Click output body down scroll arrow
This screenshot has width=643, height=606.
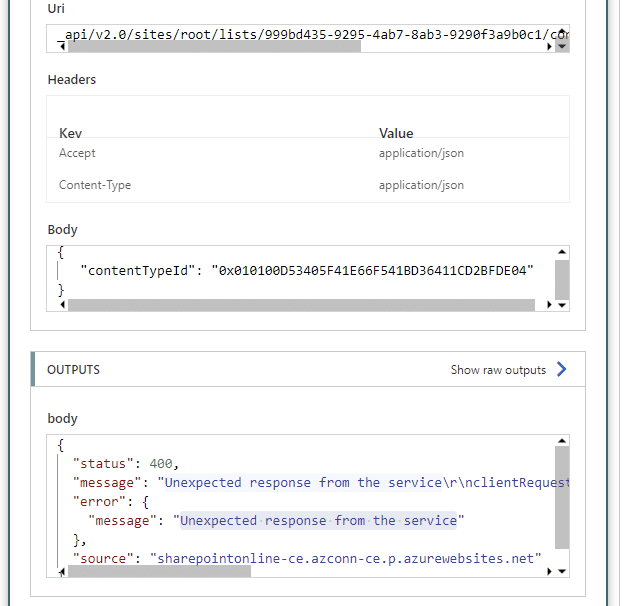(562, 571)
